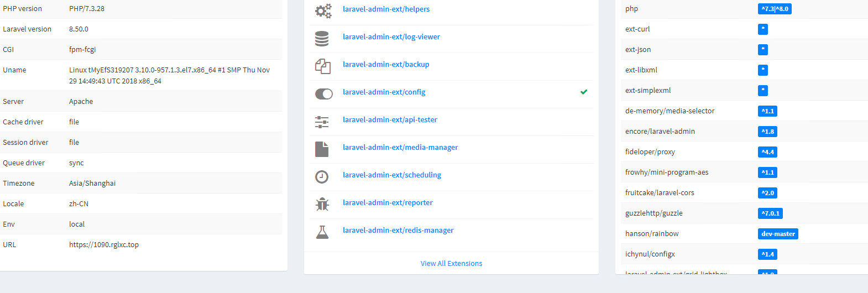Go to laravel-admin-ext/media-manager extension
The image size is (868, 293).
(400, 148)
